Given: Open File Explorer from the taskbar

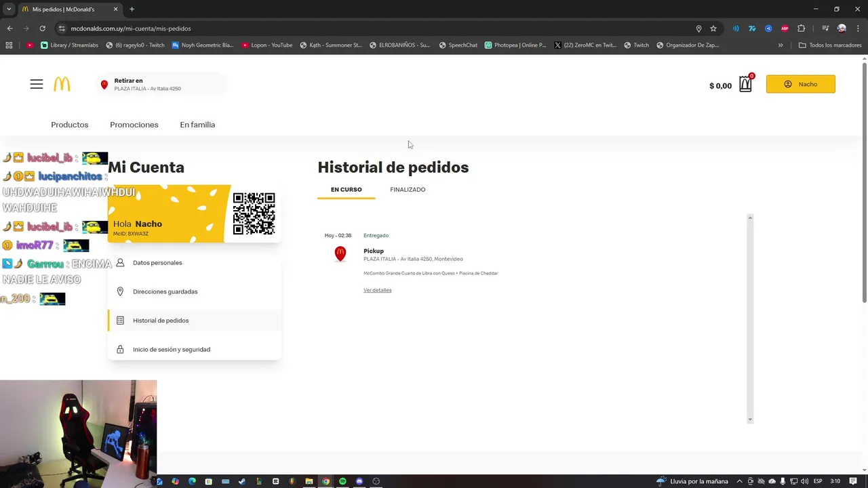Looking at the screenshot, I should (x=309, y=481).
